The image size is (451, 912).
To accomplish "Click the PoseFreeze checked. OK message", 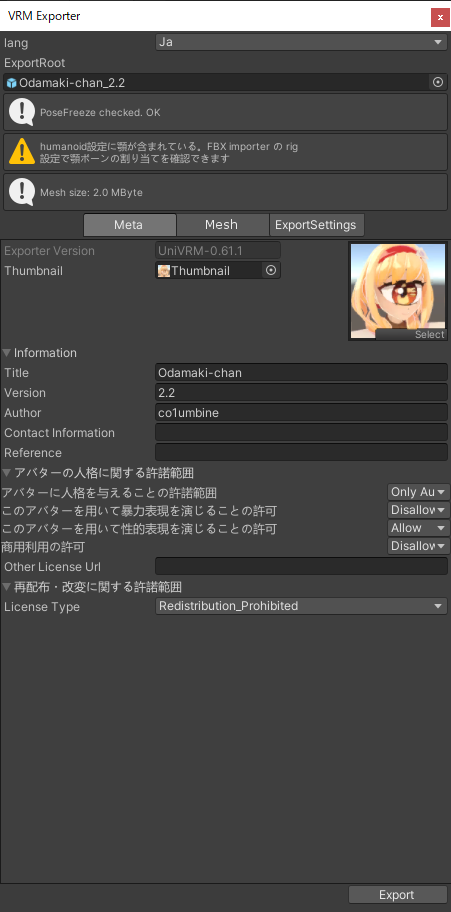I will point(100,112).
